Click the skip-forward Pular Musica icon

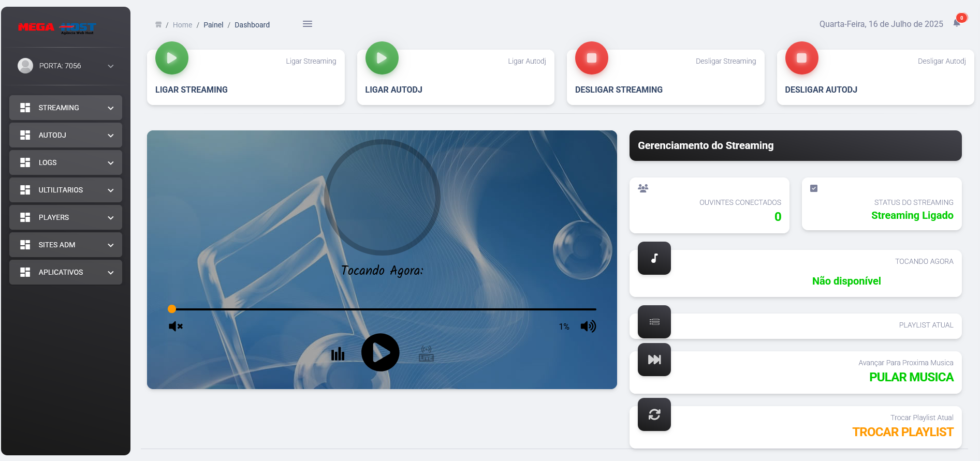tap(654, 360)
